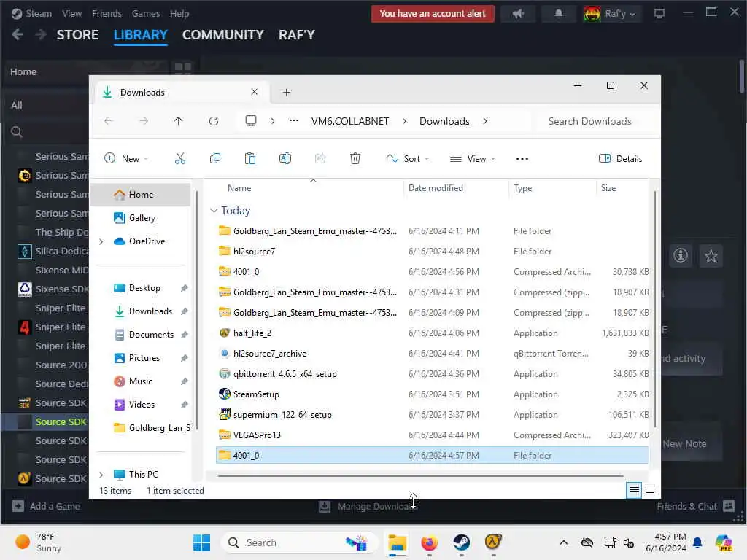Click the Steam back navigation arrow
Screen dimensions: 747x560
(x=18, y=35)
